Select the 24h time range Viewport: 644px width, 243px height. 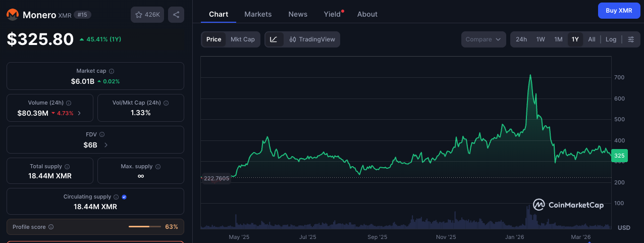(521, 39)
